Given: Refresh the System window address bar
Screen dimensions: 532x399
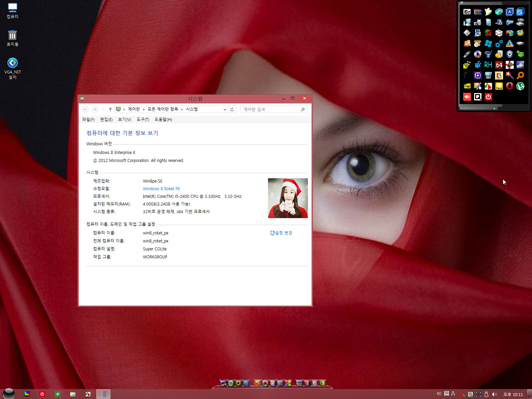Looking at the screenshot, I should click(x=232, y=109).
